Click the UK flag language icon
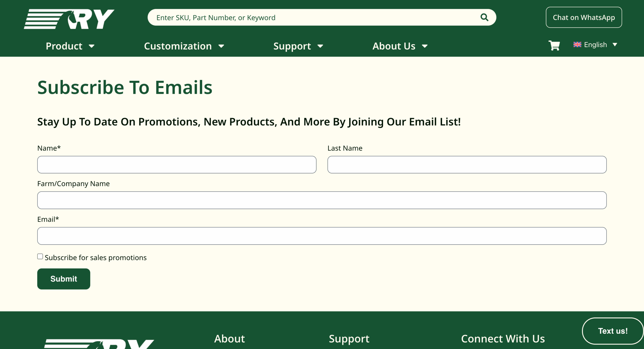This screenshot has width=644, height=349. [577, 45]
